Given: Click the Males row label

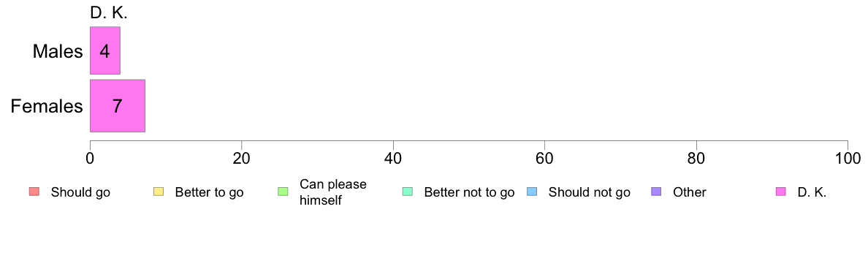Looking at the screenshot, I should 58,51.
